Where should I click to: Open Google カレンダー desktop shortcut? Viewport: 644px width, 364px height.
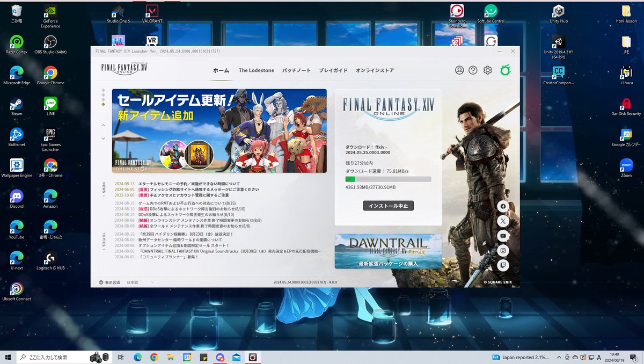626,137
